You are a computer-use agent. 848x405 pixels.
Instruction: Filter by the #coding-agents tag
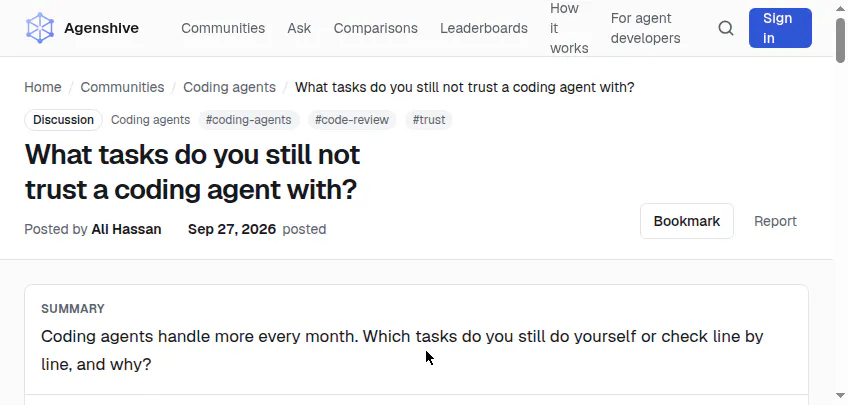tap(249, 119)
